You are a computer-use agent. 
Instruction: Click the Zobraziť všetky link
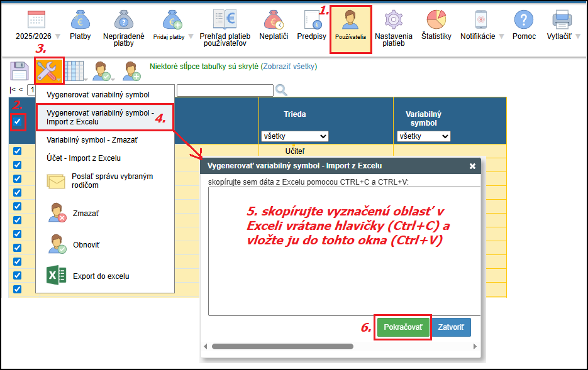(x=289, y=66)
